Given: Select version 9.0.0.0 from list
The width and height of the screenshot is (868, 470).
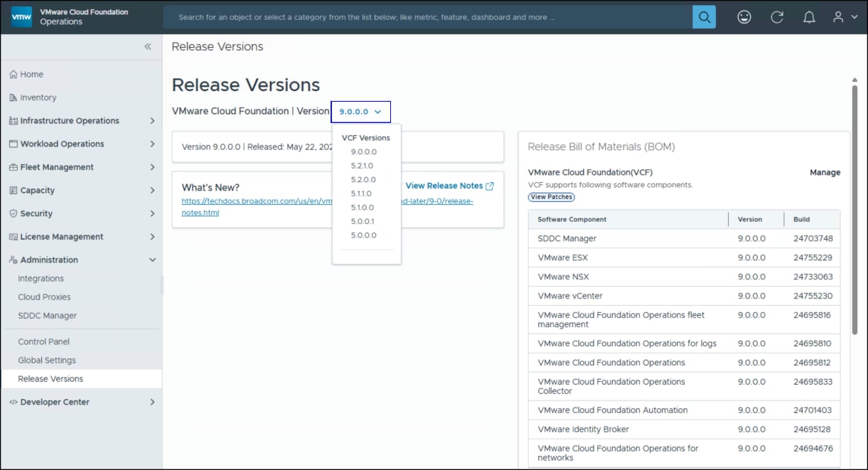Looking at the screenshot, I should 364,151.
